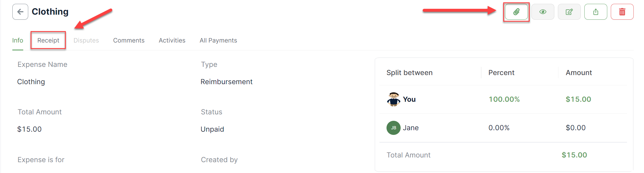Click the paperclip attach receipt icon
644x173 pixels.
click(x=516, y=12)
